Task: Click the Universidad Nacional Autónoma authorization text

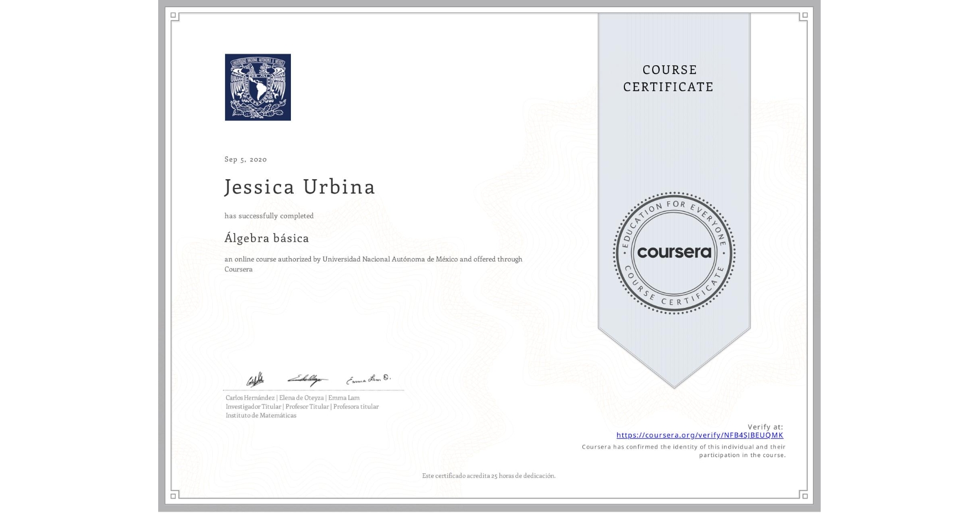Action: pyautogui.click(x=373, y=264)
